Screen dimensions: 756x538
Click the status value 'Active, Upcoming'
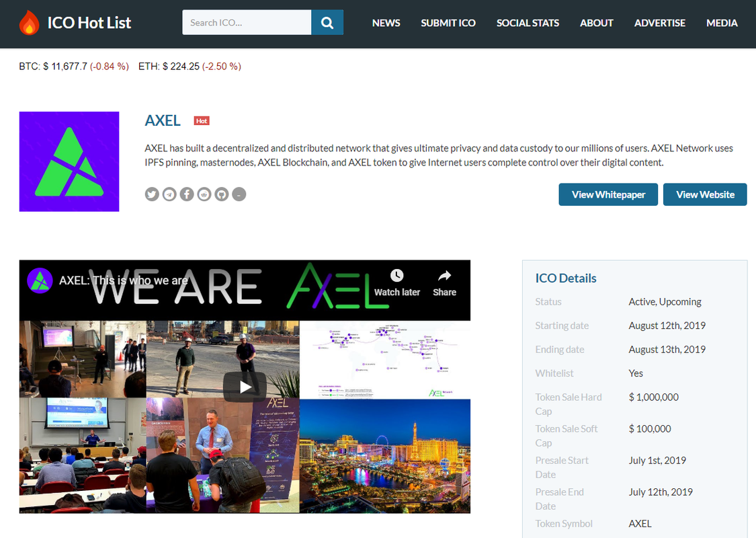coord(665,302)
